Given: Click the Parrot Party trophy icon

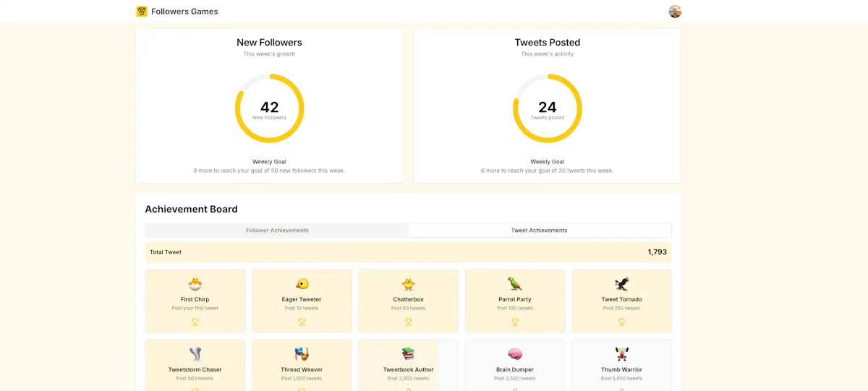Looking at the screenshot, I should pyautogui.click(x=515, y=322).
